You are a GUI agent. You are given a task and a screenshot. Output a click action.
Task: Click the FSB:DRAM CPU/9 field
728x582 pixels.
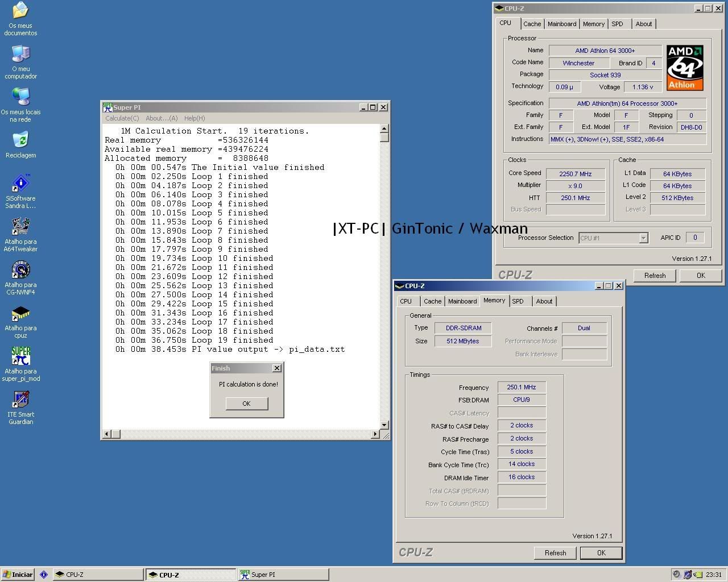tap(522, 400)
